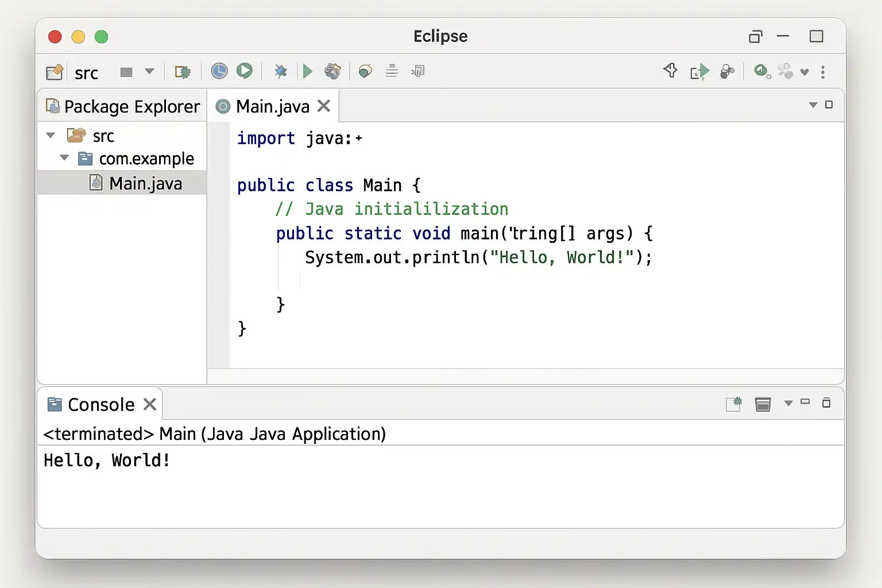Click the src label in the toolbar

tap(86, 73)
